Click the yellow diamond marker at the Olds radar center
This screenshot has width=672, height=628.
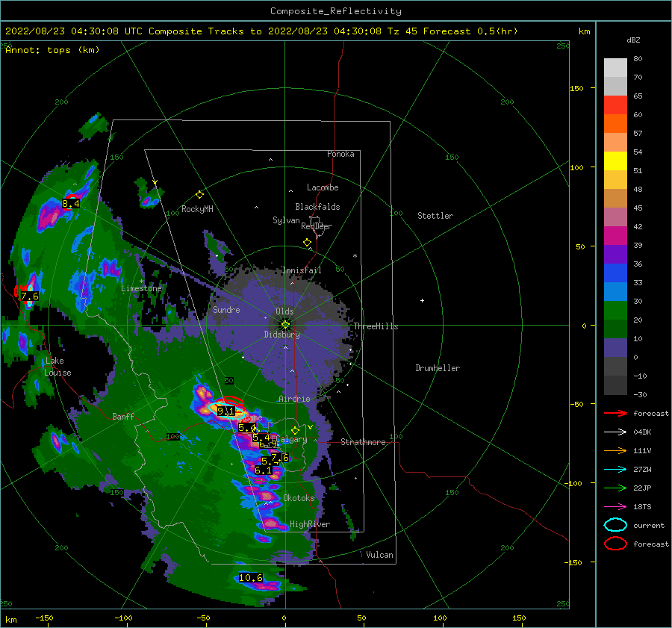[285, 325]
